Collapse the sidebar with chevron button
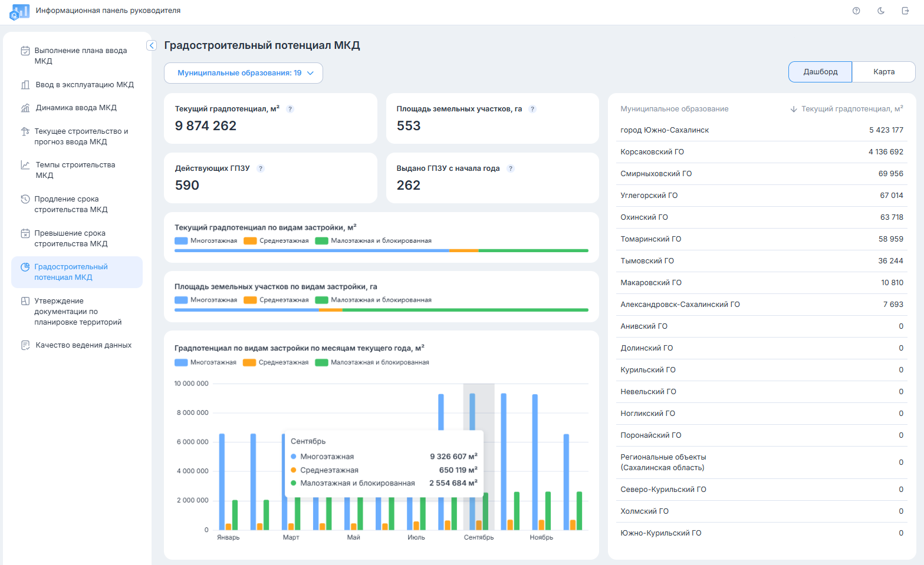924x565 pixels. point(152,45)
